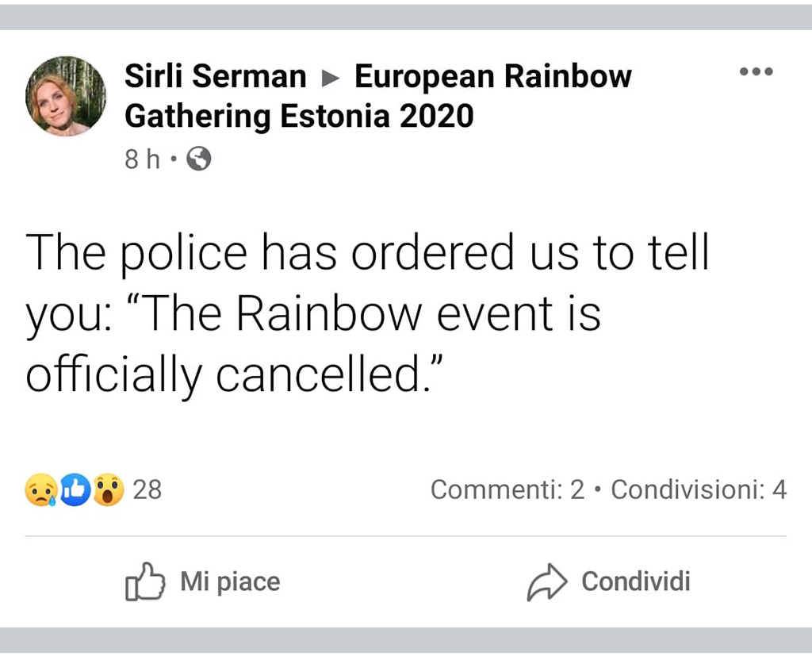Click the globe public visibility icon
Viewport: 812px width, 656px height.
coord(199,160)
